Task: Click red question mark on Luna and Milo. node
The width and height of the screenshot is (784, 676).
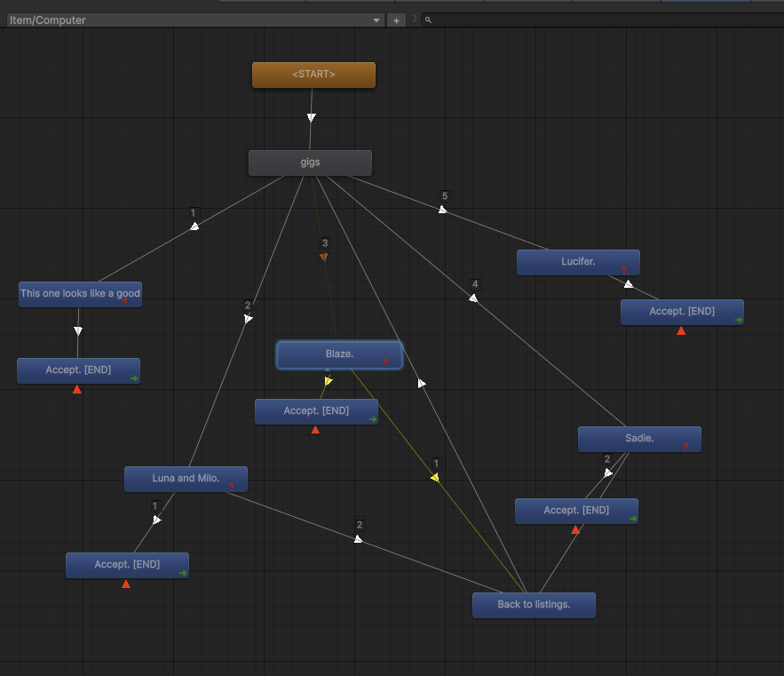Action: (231, 487)
